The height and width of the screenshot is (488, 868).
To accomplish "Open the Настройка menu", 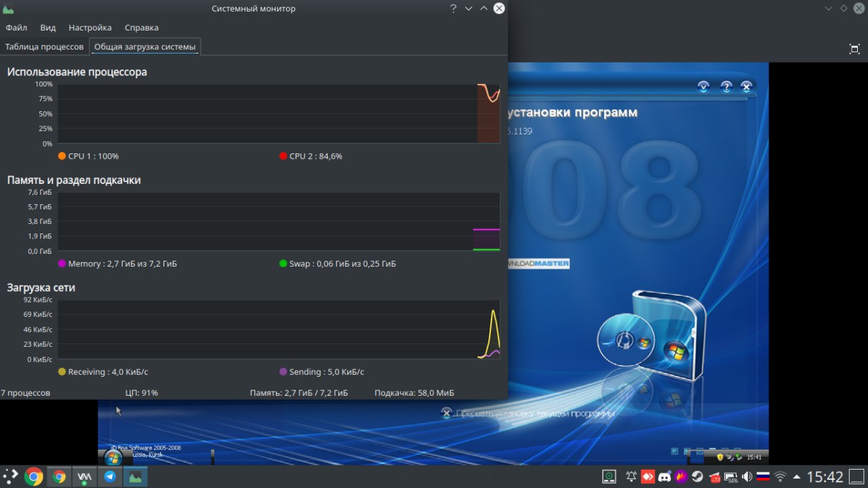I will [x=90, y=28].
